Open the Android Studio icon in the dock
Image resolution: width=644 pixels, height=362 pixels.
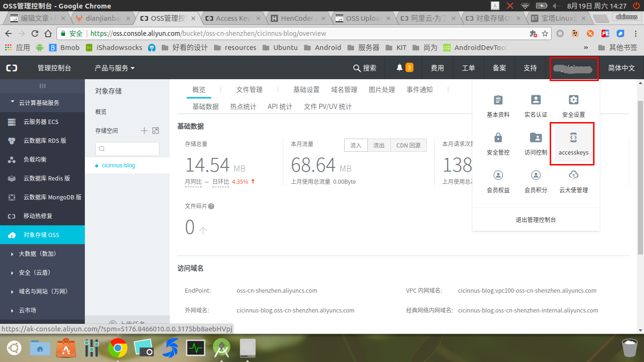221,348
